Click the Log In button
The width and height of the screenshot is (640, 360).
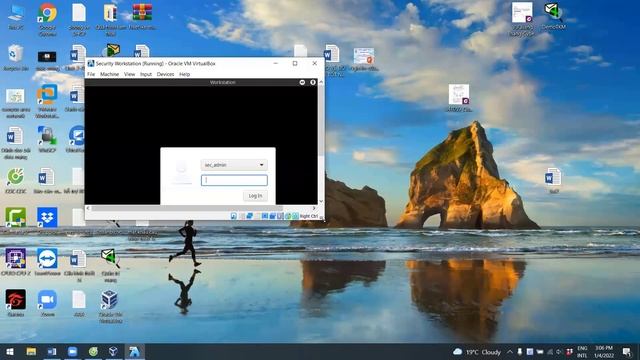[256, 196]
